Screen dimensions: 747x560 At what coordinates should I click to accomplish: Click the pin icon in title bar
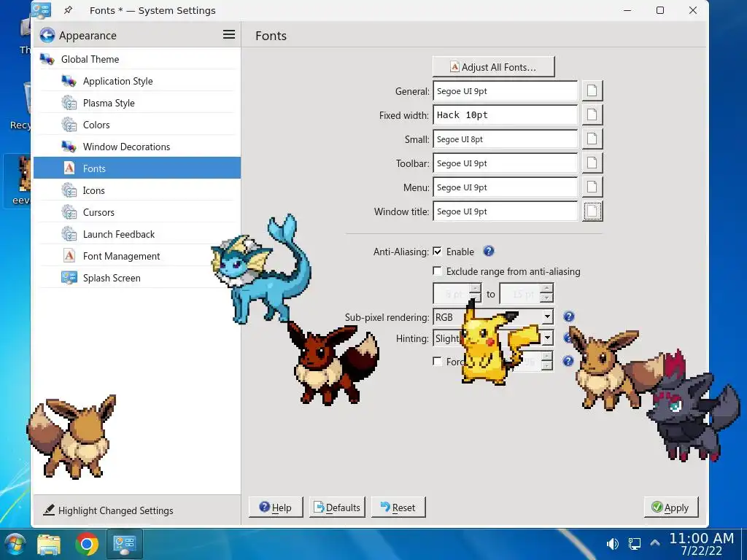68,10
